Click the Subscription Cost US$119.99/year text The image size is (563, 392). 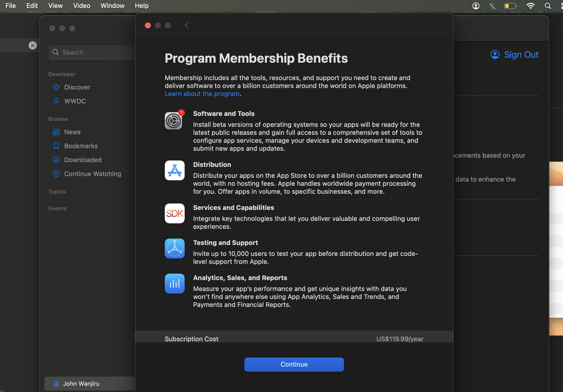(400, 339)
